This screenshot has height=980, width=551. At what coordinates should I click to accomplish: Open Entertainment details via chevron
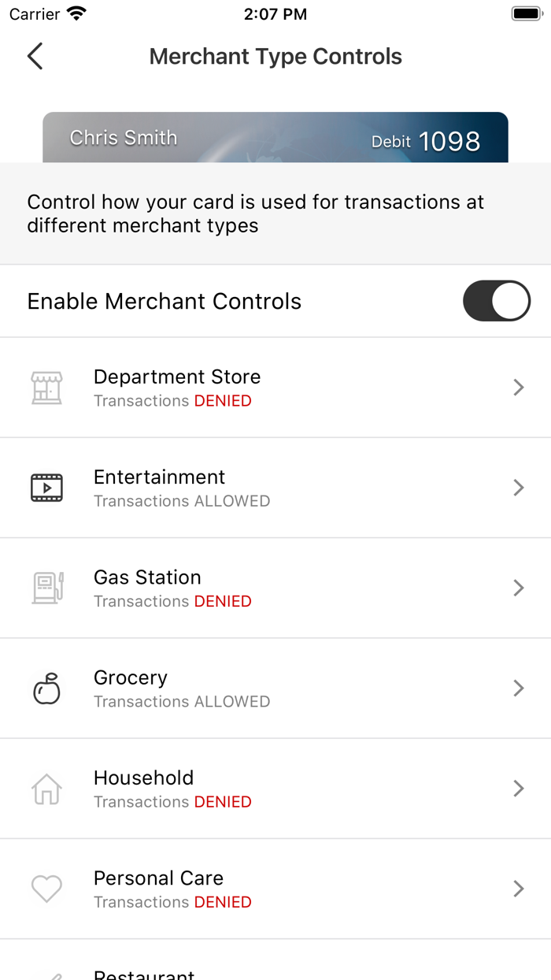click(x=518, y=487)
